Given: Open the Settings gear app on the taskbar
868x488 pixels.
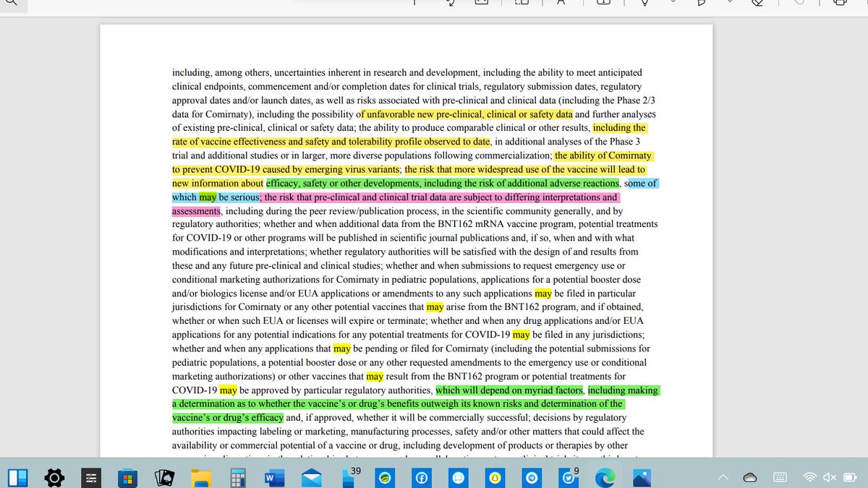Looking at the screenshot, I should point(54,478).
